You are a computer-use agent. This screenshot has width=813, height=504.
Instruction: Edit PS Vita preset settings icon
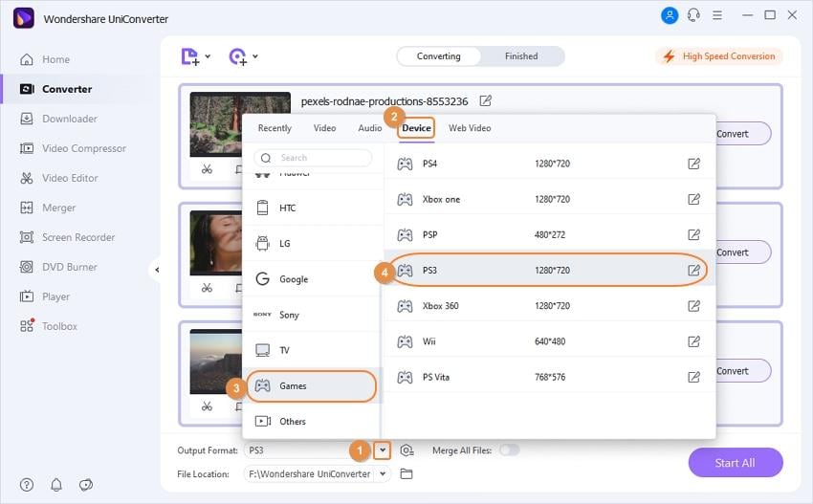(x=693, y=377)
